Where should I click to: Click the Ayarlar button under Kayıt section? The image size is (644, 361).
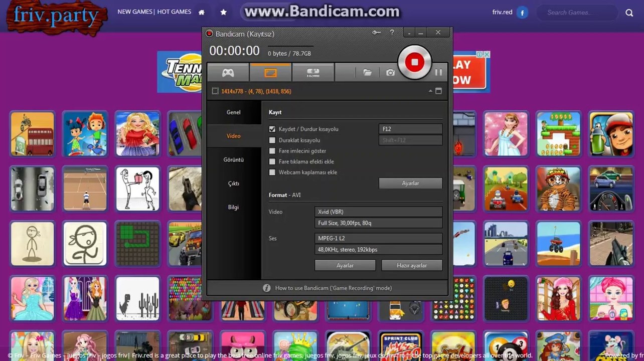tap(410, 184)
